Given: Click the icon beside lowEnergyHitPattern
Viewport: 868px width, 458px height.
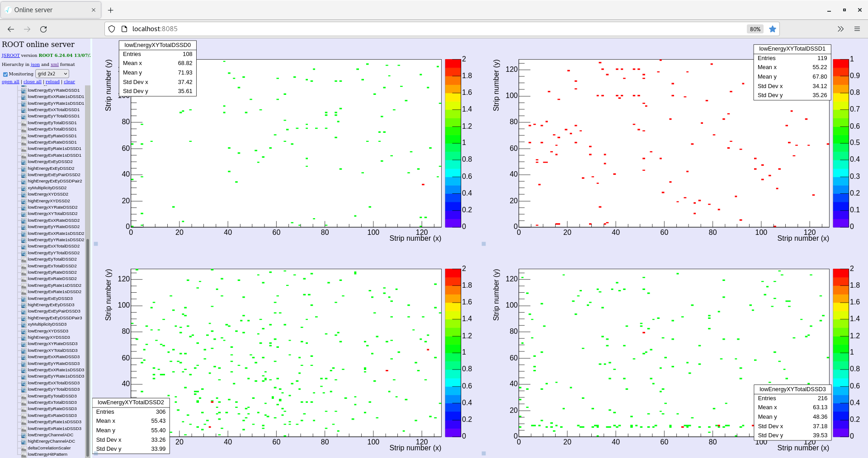Looking at the screenshot, I should (24, 454).
